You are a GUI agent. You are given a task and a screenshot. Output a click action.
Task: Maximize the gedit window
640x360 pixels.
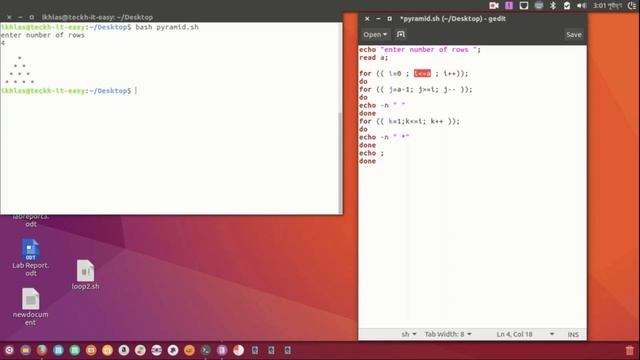(389, 19)
